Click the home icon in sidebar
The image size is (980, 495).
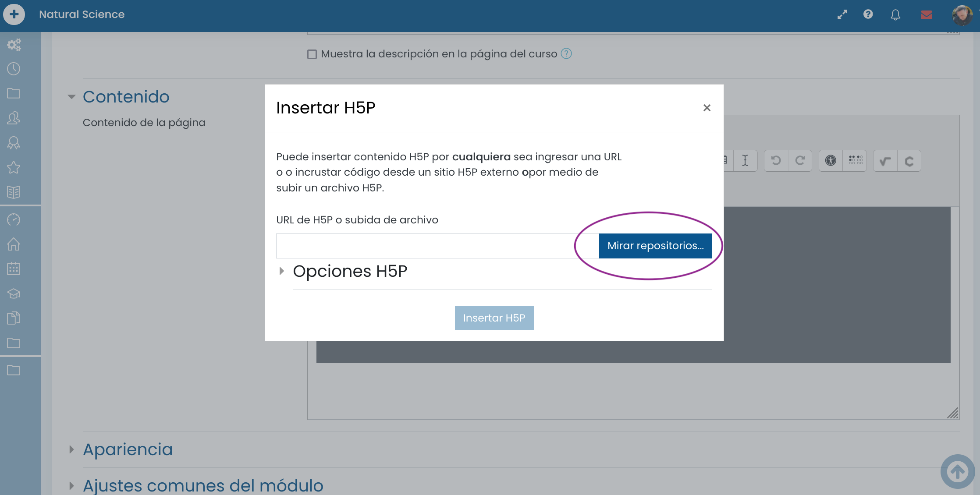click(14, 244)
